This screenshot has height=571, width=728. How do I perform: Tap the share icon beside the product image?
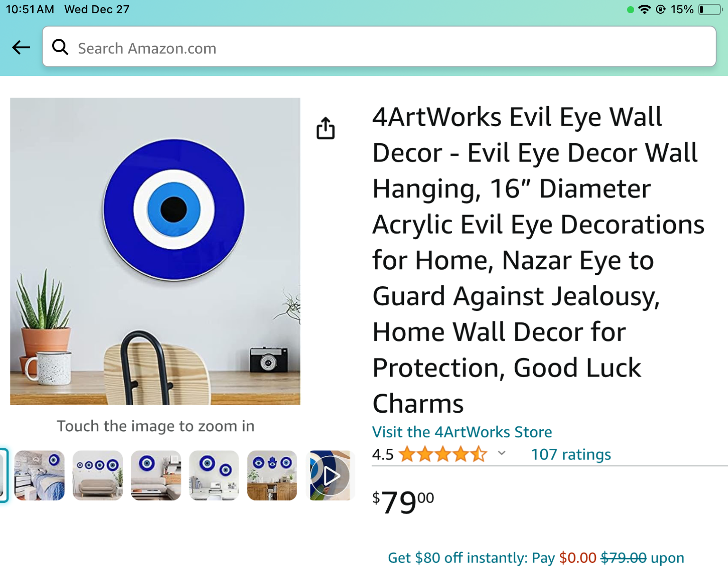point(326,128)
